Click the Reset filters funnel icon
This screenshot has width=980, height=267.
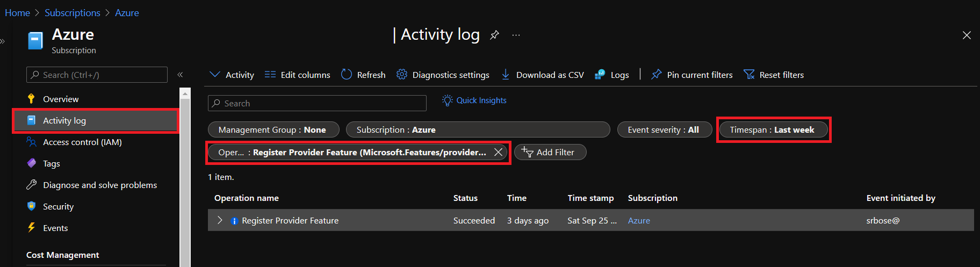749,74
